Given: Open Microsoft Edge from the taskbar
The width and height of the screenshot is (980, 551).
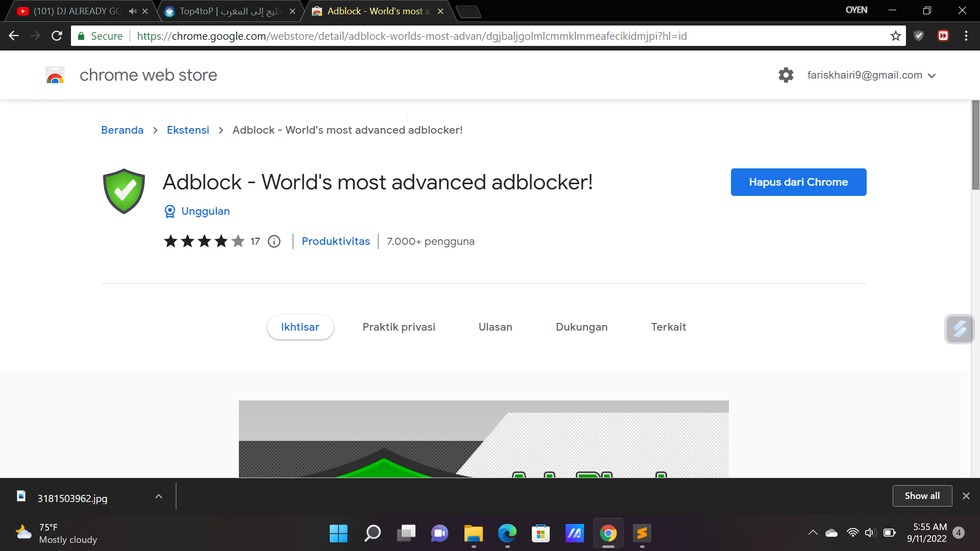Looking at the screenshot, I should click(x=507, y=534).
